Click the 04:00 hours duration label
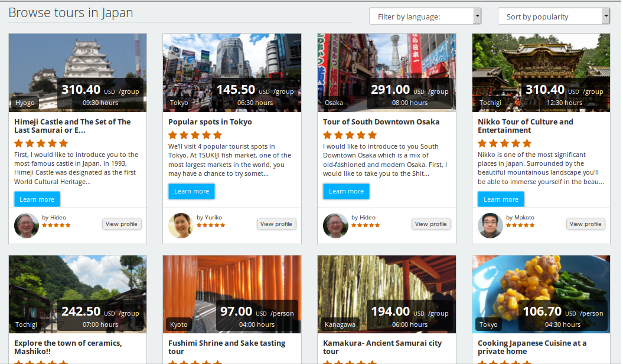Image resolution: width=623 pixels, height=364 pixels. [257, 324]
